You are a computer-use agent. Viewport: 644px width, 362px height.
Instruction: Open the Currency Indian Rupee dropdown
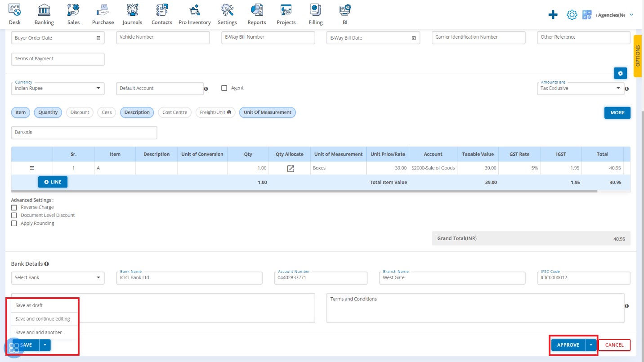58,88
